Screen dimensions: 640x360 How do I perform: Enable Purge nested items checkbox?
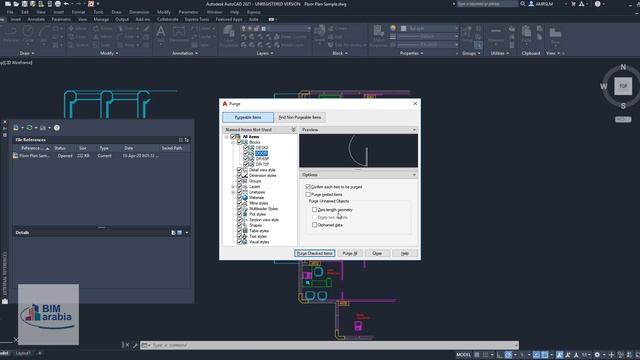tap(308, 194)
